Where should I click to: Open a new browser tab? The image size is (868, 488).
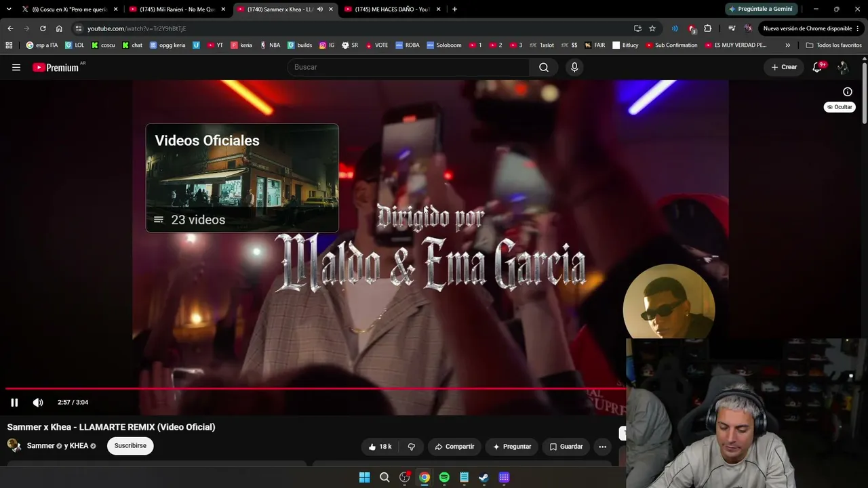[x=454, y=9]
